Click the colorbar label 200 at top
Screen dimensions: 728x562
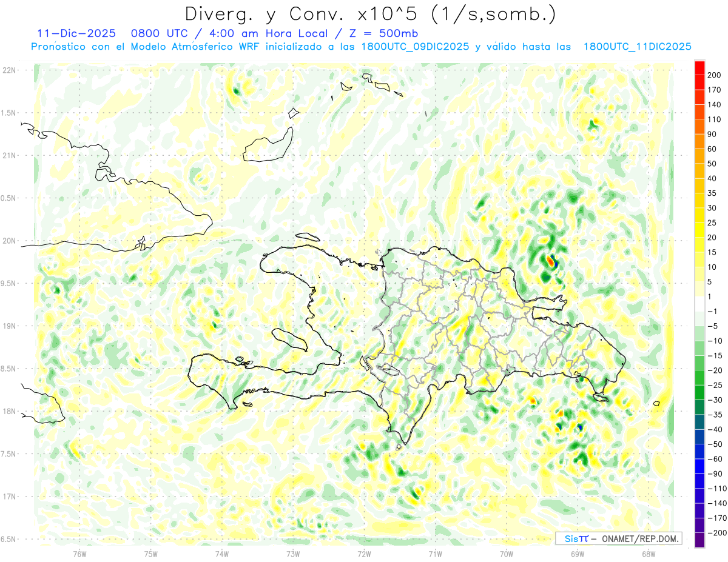point(715,75)
